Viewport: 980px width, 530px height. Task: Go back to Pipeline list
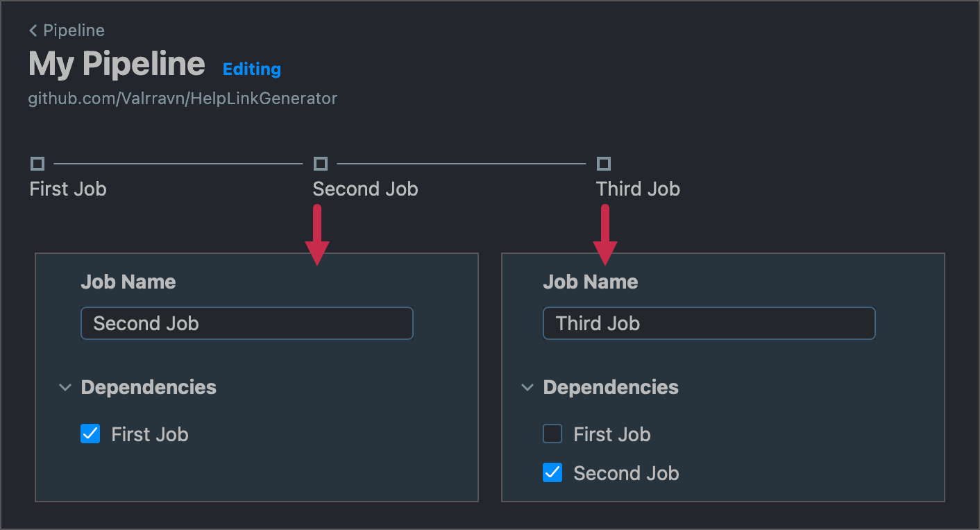[x=74, y=31]
